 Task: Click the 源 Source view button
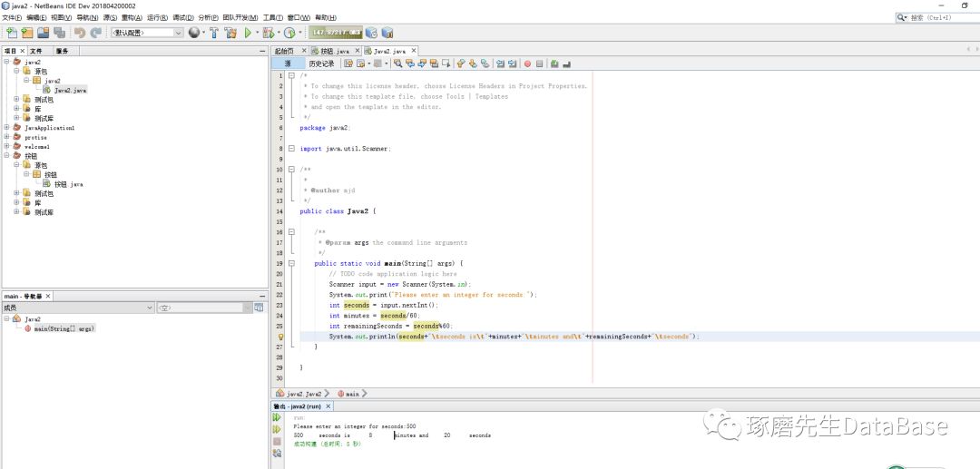tap(288, 64)
